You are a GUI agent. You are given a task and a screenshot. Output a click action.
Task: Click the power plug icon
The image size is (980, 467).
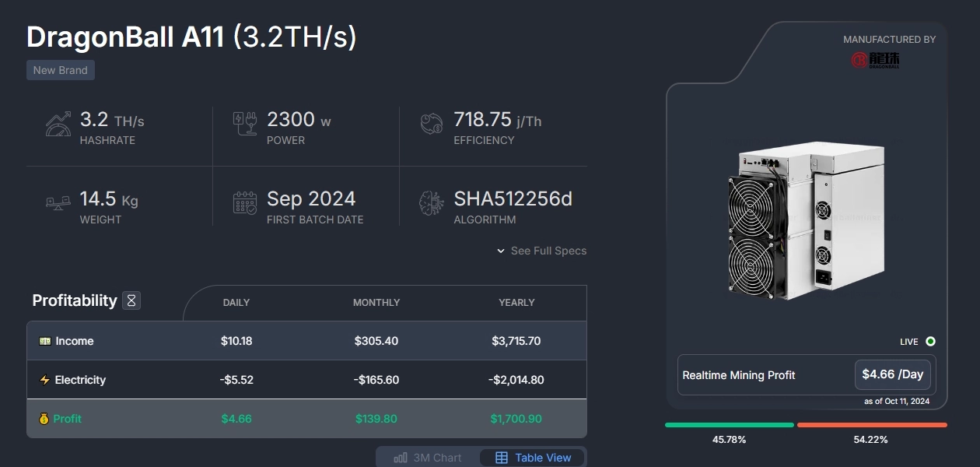point(245,125)
